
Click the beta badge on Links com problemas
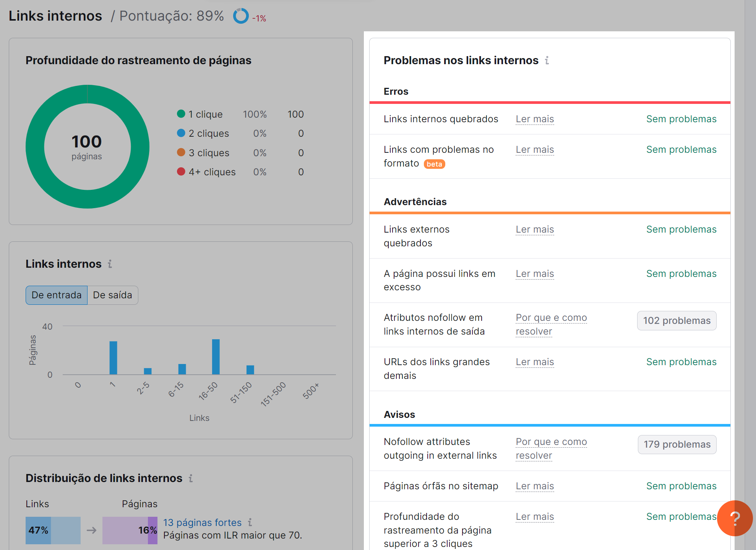(x=435, y=164)
